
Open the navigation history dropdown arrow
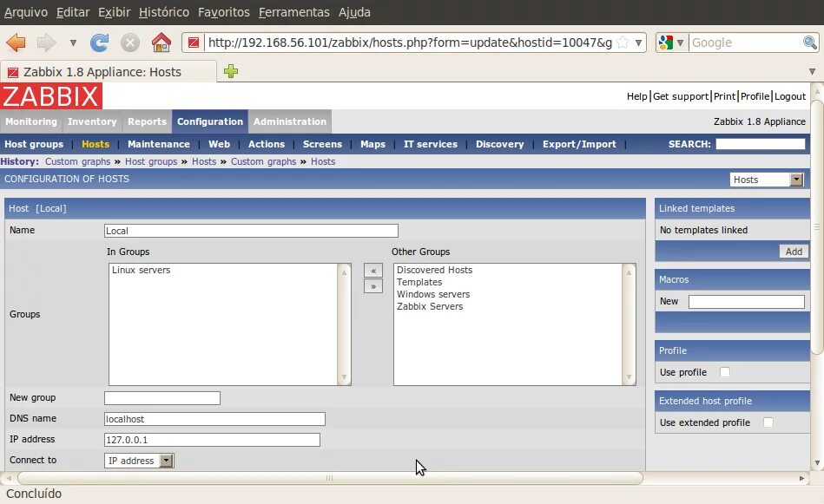[73, 43]
